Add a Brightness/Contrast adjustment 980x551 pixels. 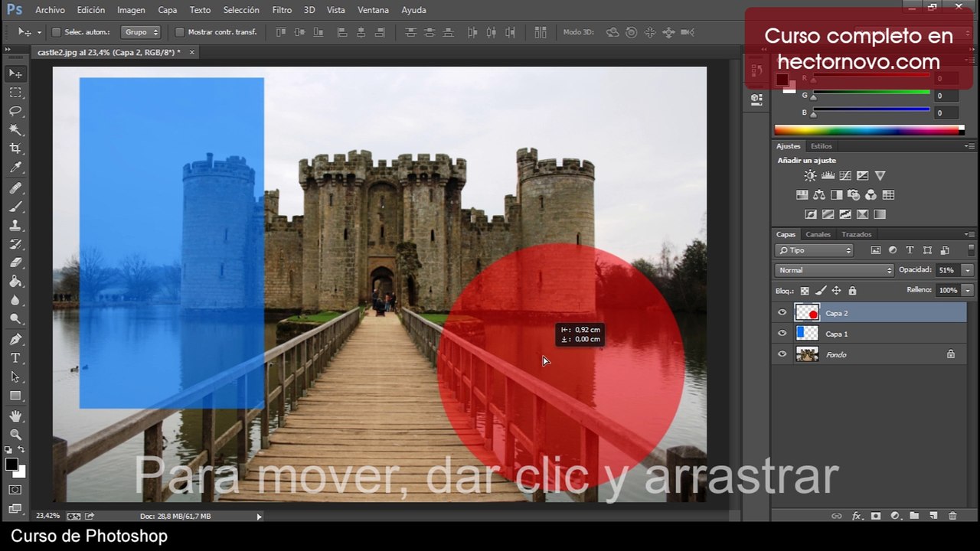click(810, 176)
